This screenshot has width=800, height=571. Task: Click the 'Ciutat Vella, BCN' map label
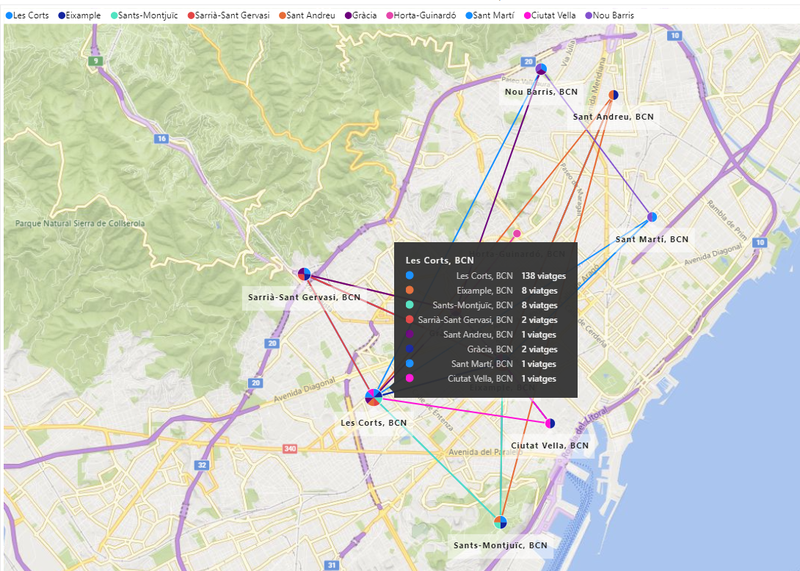(x=550, y=445)
